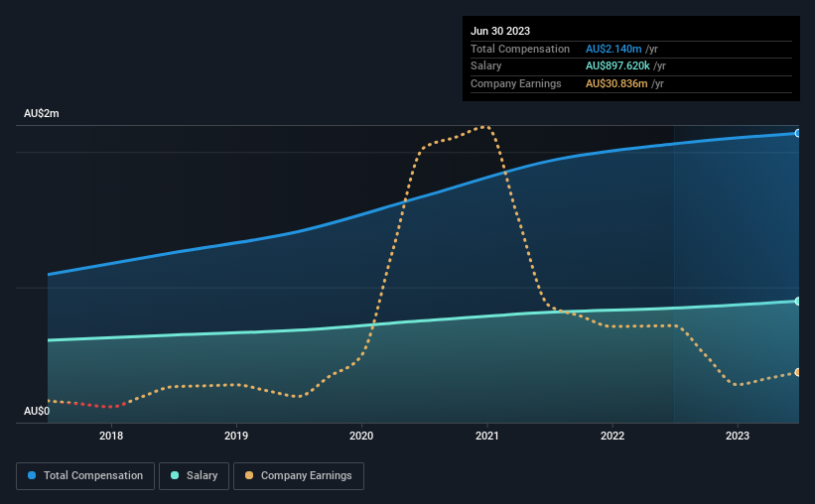This screenshot has height=504, width=815.
Task: Select the 2022 x-axis label
Action: point(612,436)
